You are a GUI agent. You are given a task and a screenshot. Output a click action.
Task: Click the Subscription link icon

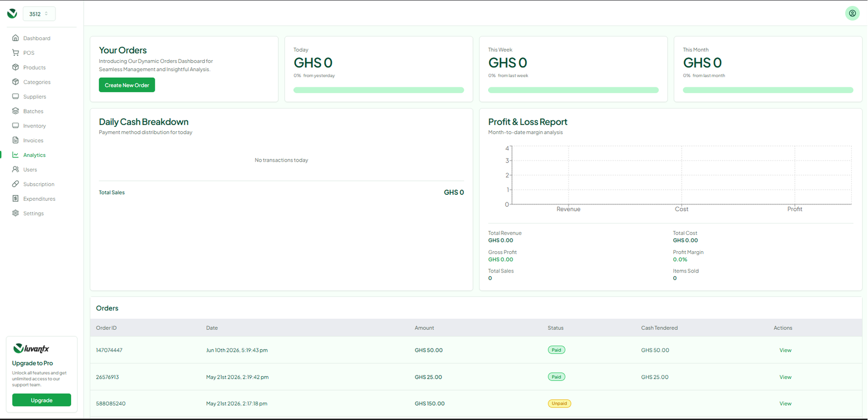(16, 184)
